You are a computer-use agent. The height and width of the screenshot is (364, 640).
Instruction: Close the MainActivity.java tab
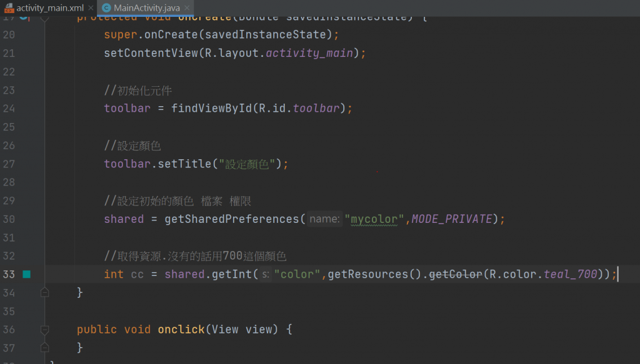(187, 7)
